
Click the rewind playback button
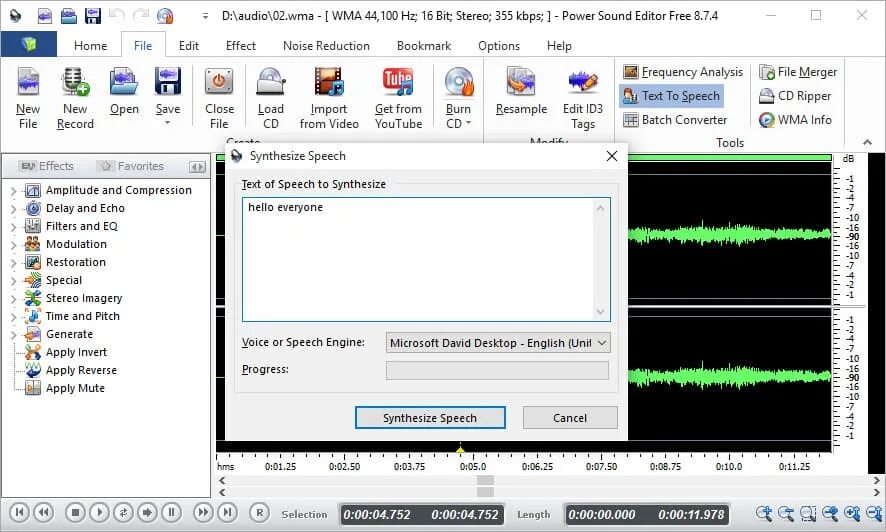point(44,513)
